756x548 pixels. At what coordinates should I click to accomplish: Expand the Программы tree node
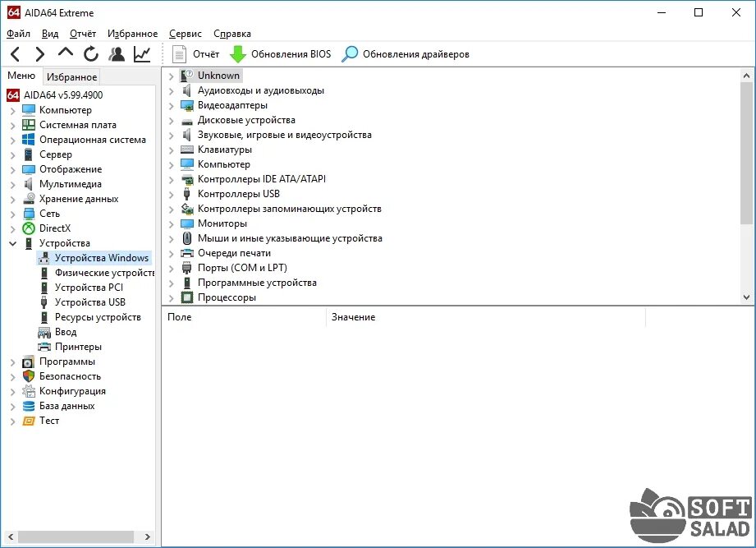(x=12, y=361)
